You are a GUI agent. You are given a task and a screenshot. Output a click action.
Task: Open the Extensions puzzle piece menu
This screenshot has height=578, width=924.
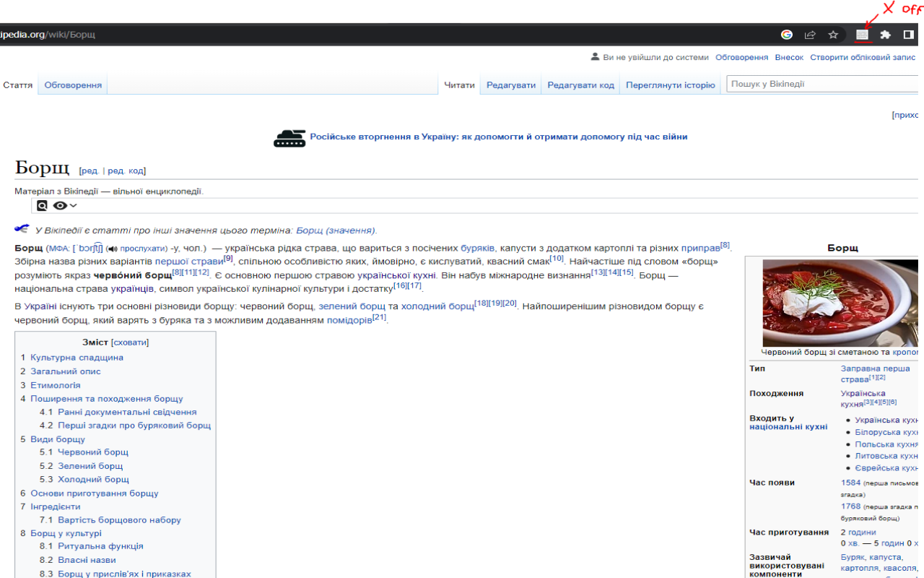pyautogui.click(x=885, y=35)
